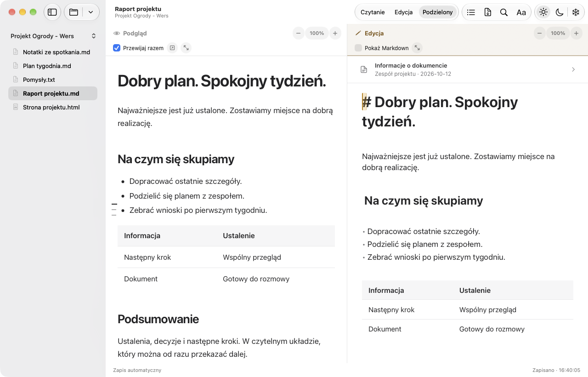This screenshot has height=377, width=588.
Task: Expand the folder dropdown chevron
Action: coord(90,12)
